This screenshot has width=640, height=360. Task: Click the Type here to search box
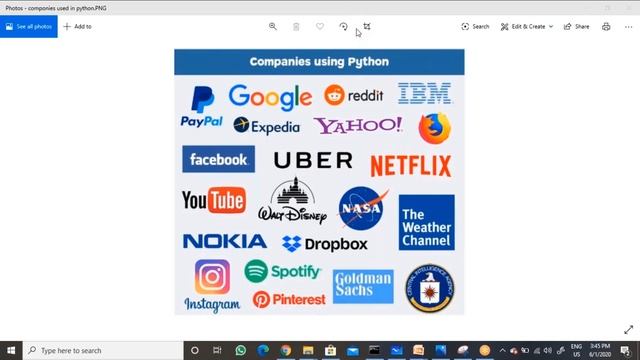(x=103, y=351)
